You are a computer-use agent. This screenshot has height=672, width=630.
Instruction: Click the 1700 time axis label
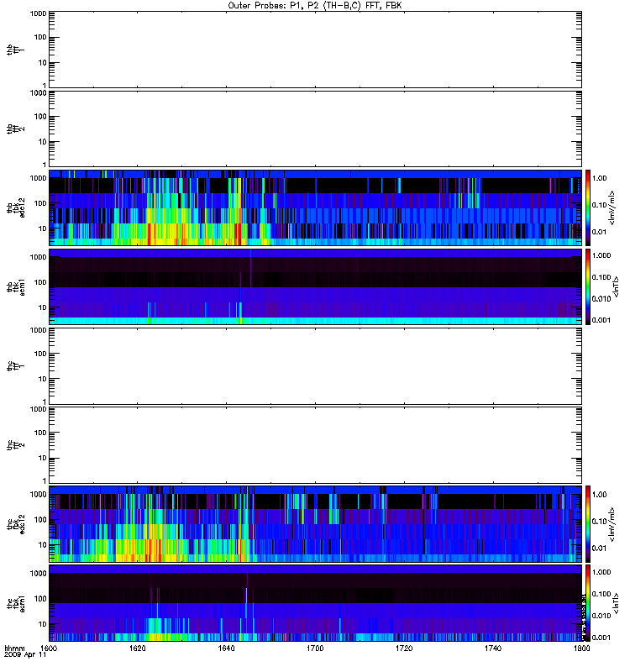click(x=315, y=648)
